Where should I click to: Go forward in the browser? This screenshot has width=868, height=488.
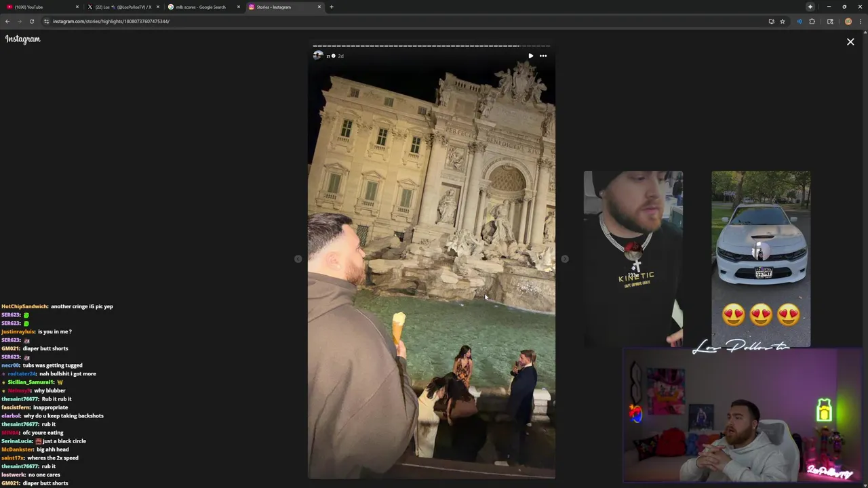[x=20, y=21]
